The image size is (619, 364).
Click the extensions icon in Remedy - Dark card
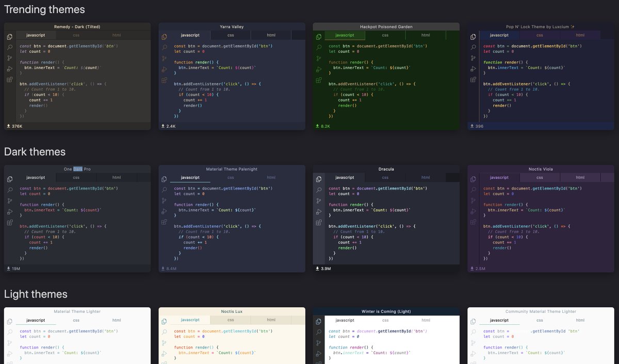click(10, 80)
